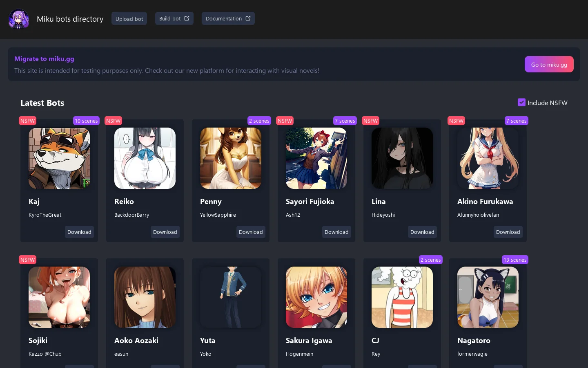This screenshot has width=588, height=368.
Task: Click the Upload bot button
Action: [x=129, y=19]
